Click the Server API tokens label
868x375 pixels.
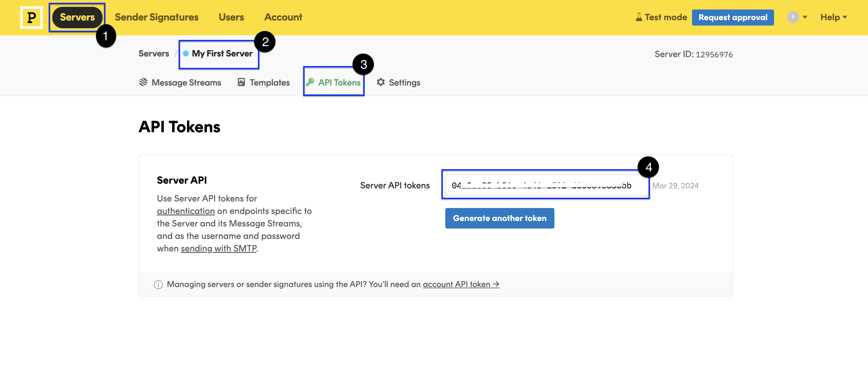394,185
